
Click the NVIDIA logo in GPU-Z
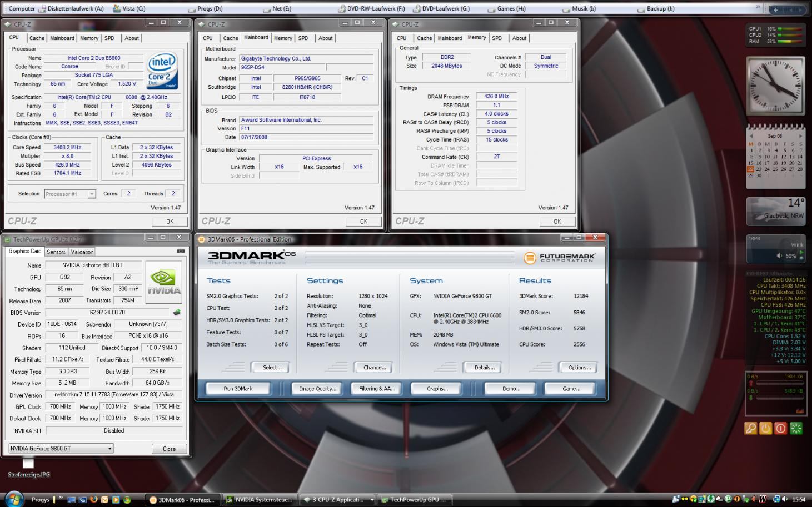(x=164, y=282)
